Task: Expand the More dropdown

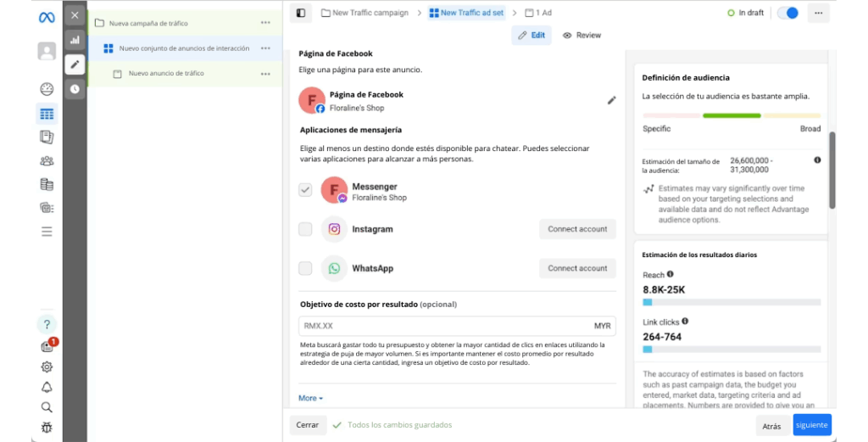Action: (310, 398)
